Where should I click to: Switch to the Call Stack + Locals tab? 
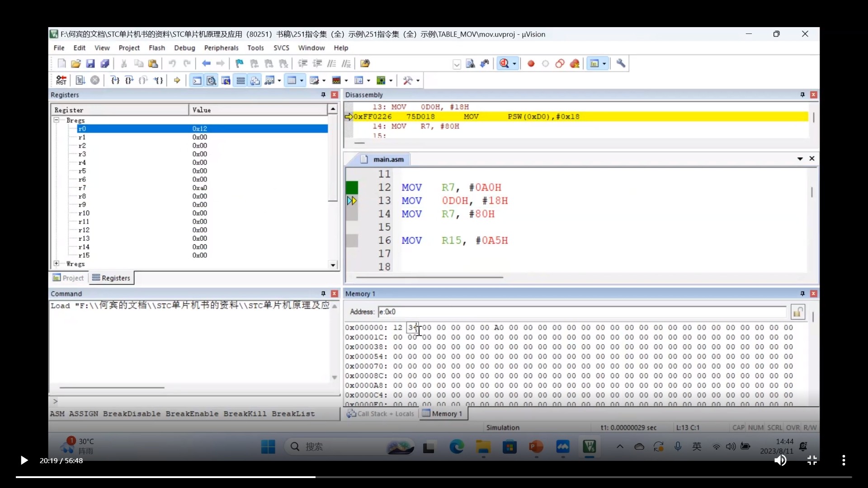click(x=380, y=413)
